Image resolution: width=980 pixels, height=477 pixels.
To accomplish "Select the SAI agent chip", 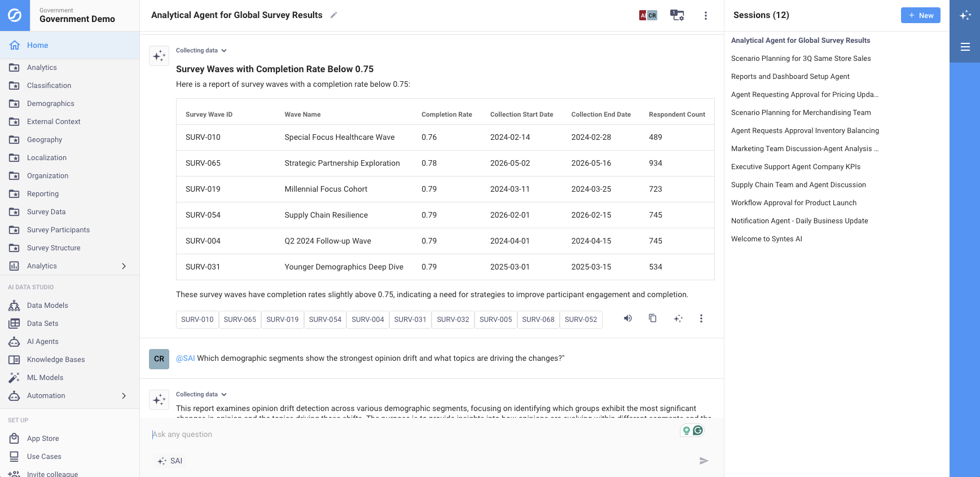I will tap(170, 461).
